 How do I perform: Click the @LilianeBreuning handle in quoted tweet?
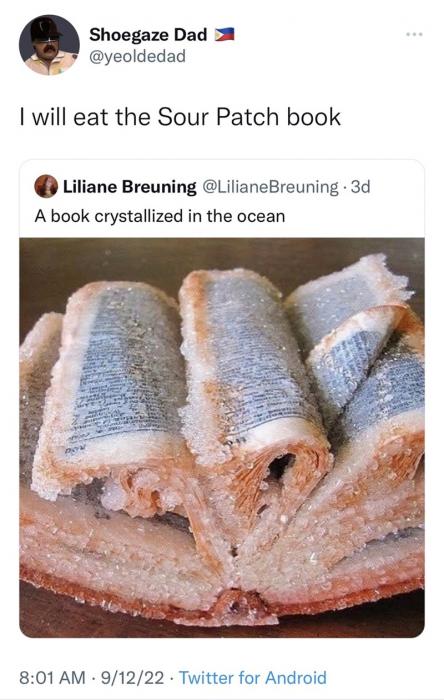tap(270, 187)
